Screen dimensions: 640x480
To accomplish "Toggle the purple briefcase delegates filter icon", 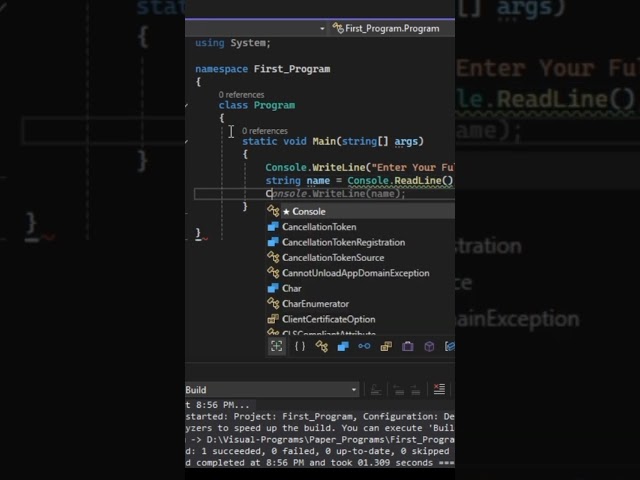I will [407, 347].
